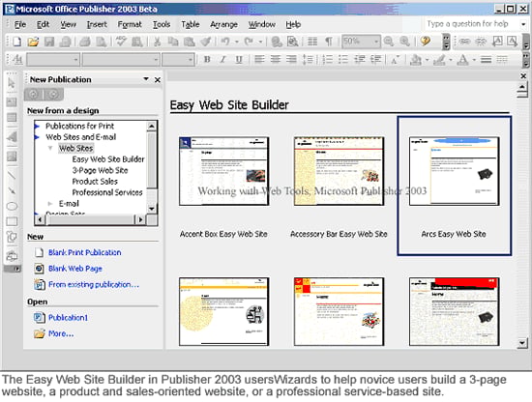This screenshot has width=532, height=402.
Task: Select Professional Services tree item
Action: tap(107, 192)
